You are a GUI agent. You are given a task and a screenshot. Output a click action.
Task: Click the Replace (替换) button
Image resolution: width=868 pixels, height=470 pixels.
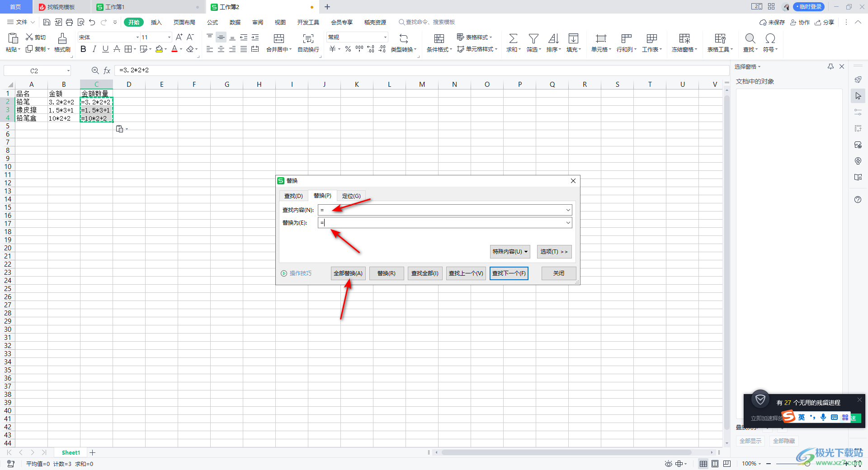pos(387,273)
